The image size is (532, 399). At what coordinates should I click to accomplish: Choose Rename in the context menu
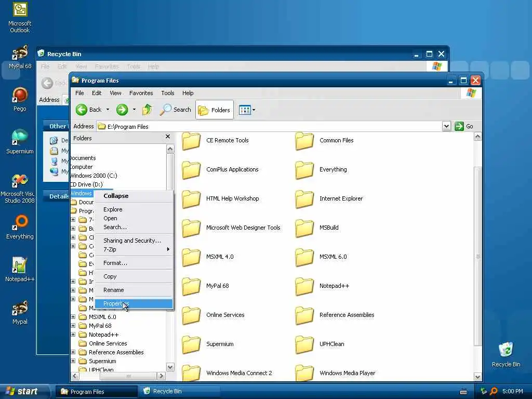[x=134, y=290]
